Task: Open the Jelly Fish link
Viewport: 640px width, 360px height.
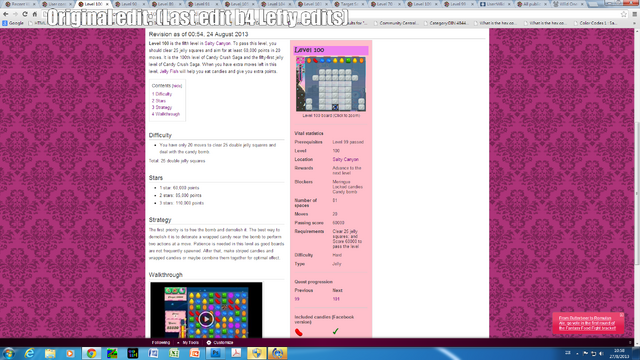Action: point(169,71)
